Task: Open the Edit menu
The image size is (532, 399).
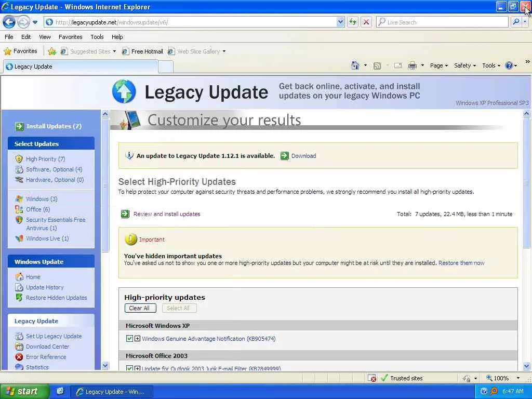Action: tap(26, 37)
